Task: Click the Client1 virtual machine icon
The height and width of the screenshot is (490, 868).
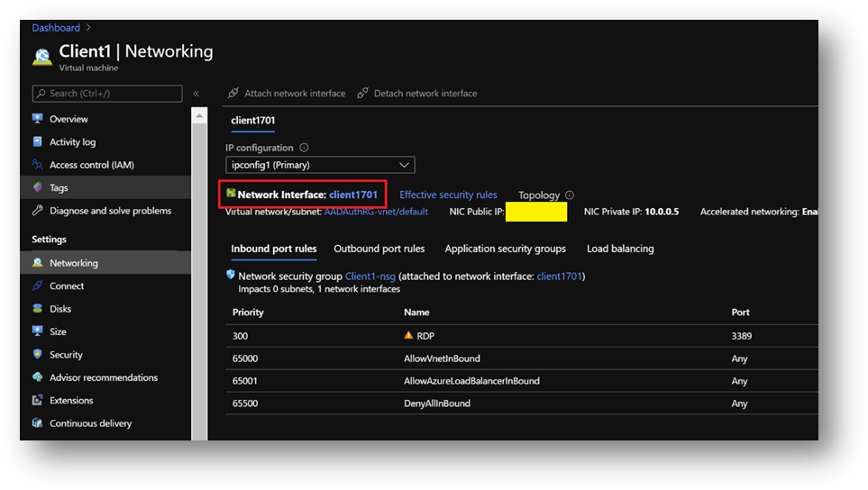Action: click(x=42, y=57)
